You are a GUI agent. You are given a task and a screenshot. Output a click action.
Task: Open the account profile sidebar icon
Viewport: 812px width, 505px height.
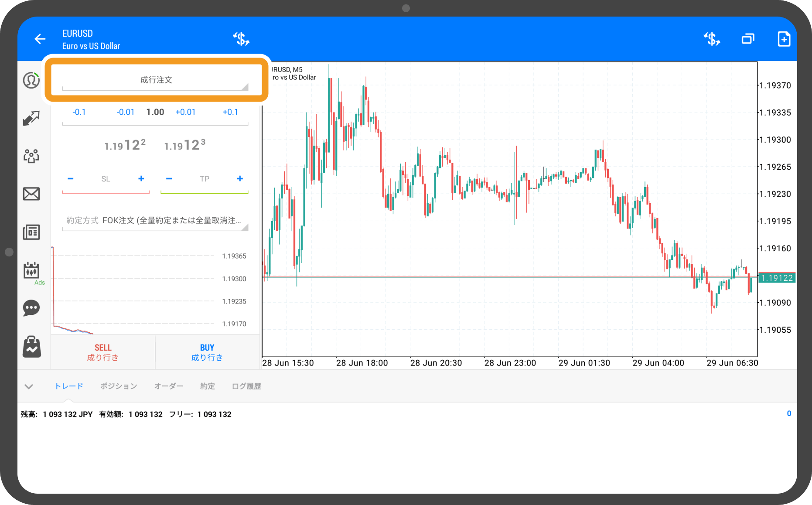(x=31, y=80)
